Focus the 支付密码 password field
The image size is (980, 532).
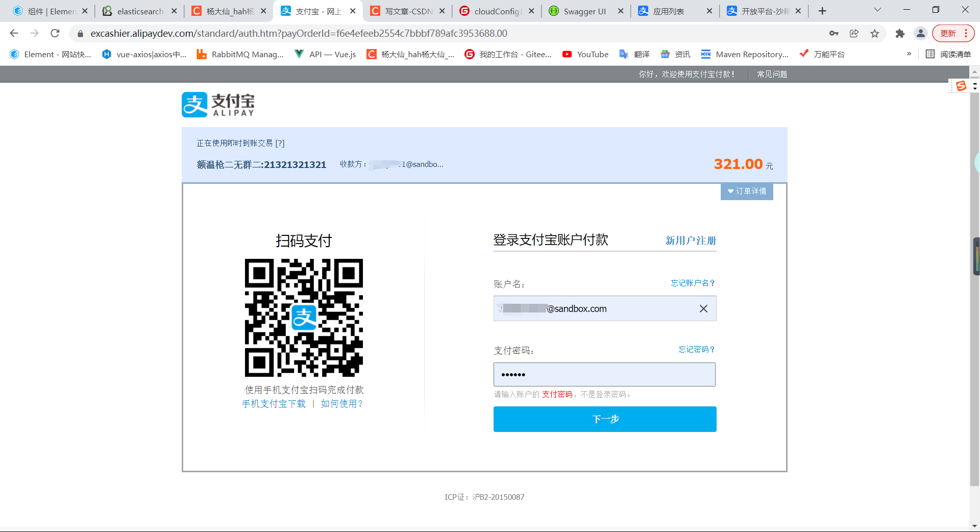tap(604, 374)
